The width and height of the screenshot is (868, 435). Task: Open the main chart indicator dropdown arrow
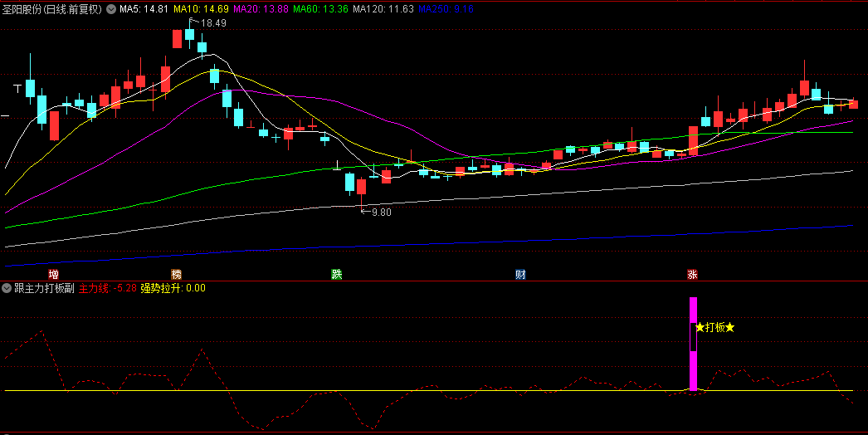[x=111, y=9]
